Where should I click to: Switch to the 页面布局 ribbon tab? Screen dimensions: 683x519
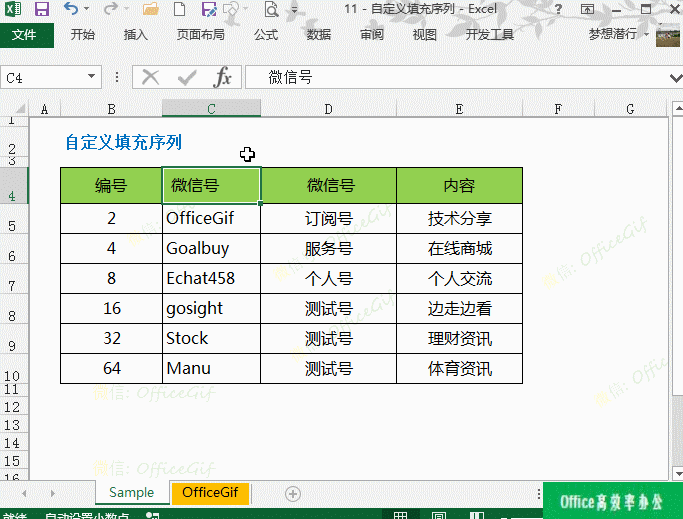[x=201, y=35]
